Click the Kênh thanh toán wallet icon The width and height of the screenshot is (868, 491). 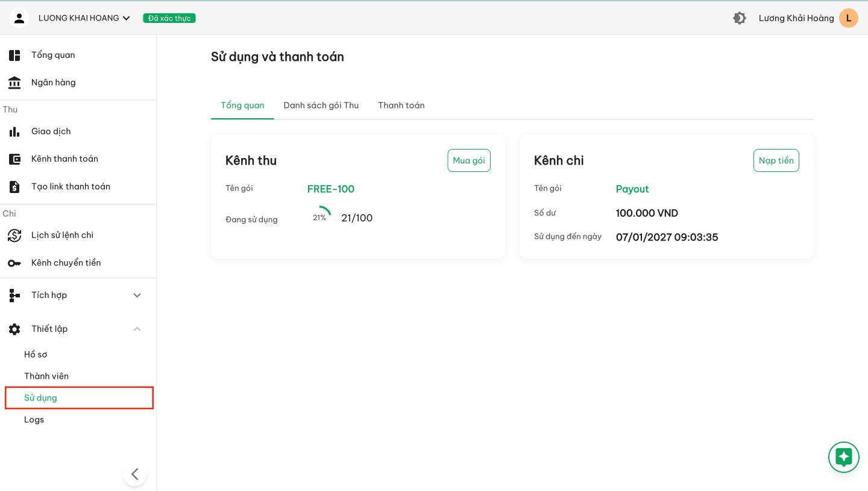point(14,159)
